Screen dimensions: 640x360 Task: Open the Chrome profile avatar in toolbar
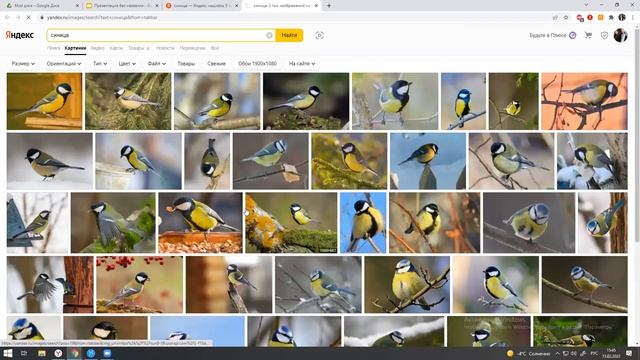click(x=622, y=18)
